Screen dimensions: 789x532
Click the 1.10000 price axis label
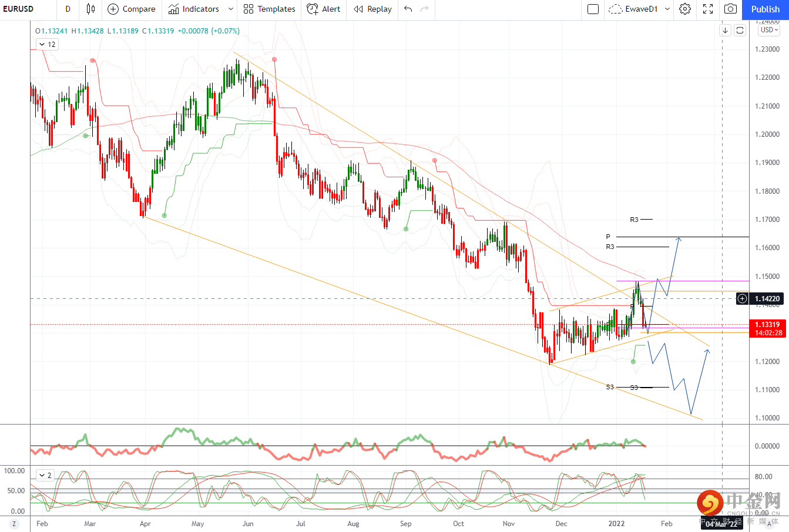[x=767, y=418]
